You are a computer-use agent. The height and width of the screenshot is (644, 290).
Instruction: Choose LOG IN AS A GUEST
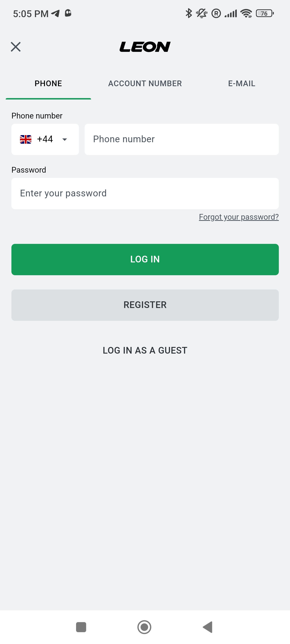pyautogui.click(x=145, y=350)
